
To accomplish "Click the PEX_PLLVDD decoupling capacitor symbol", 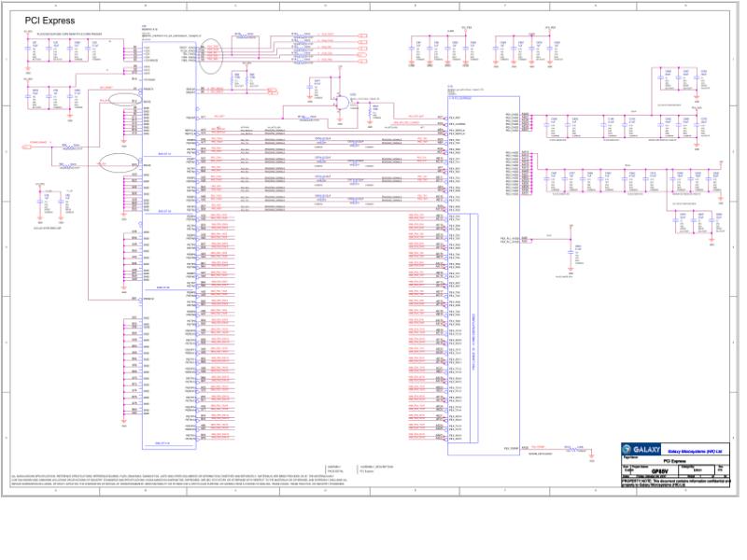I will [x=571, y=252].
